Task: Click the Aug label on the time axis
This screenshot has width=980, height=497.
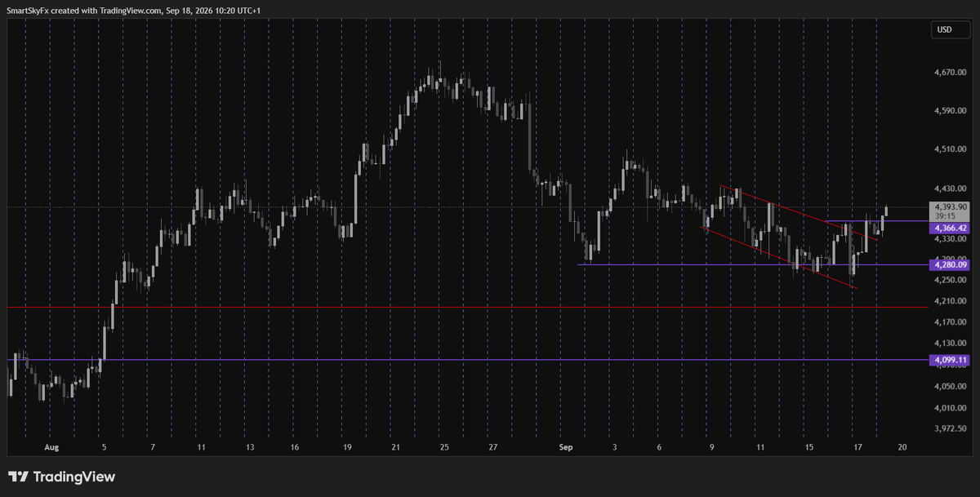Action: click(52, 448)
